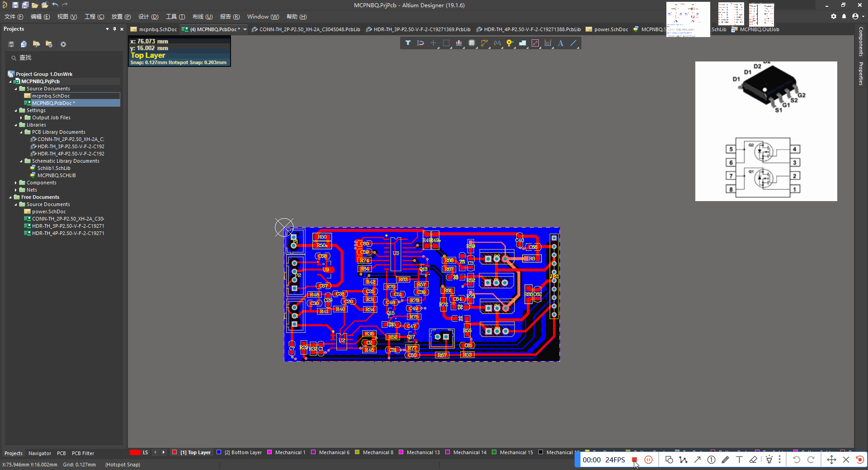Open the heads-up filter funnel icon

pyautogui.click(x=408, y=43)
